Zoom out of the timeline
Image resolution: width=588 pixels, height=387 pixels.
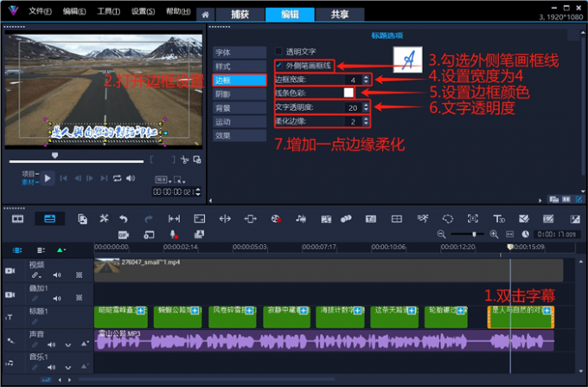[441, 235]
